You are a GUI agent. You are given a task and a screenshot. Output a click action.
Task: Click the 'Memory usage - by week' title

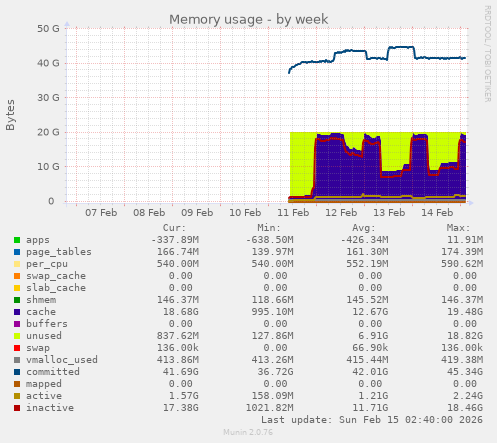click(x=248, y=20)
